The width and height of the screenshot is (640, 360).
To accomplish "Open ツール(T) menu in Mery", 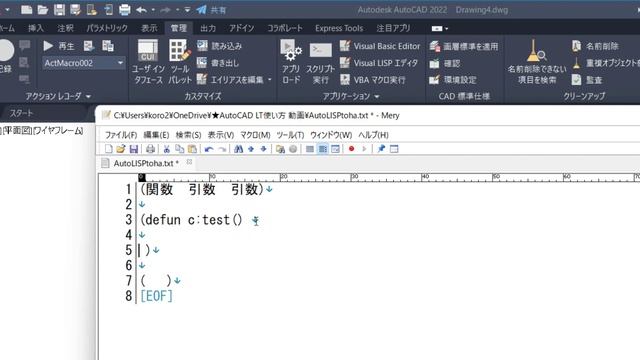I will tap(290, 135).
